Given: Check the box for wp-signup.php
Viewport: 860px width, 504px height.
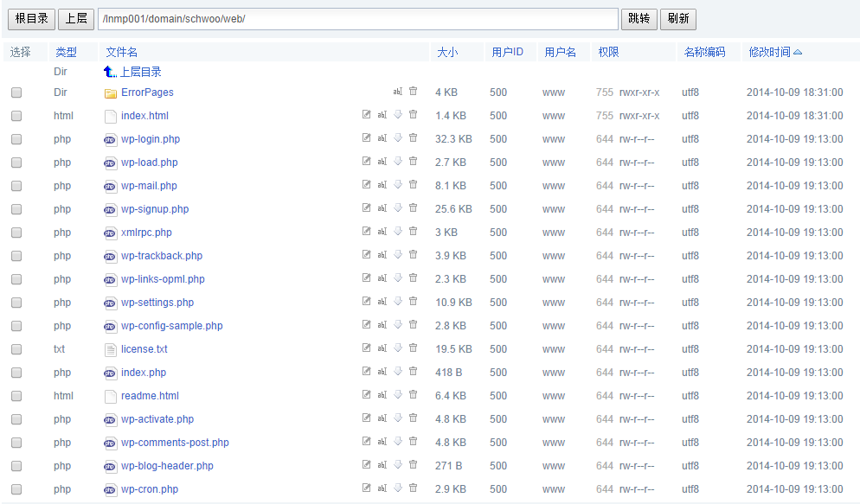Looking at the screenshot, I should pos(16,209).
